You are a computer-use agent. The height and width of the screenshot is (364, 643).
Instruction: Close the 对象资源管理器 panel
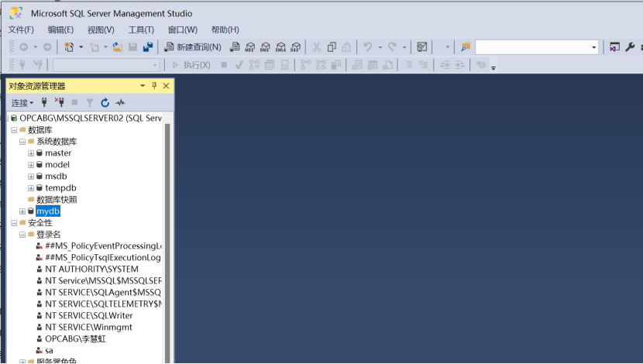pyautogui.click(x=166, y=86)
